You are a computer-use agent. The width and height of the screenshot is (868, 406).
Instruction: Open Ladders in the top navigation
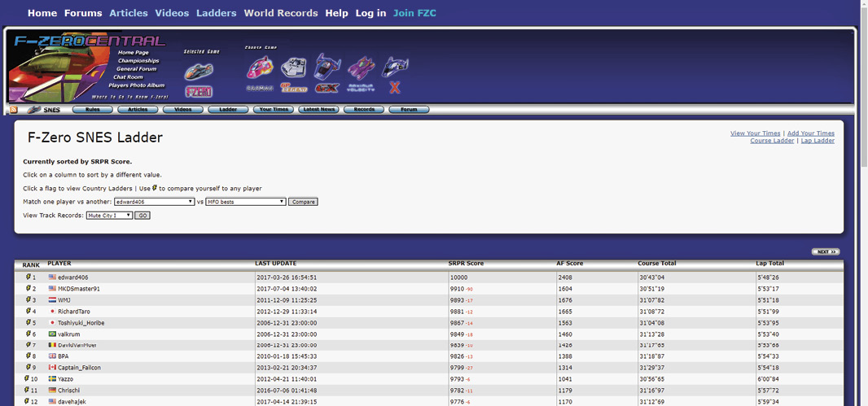(217, 13)
